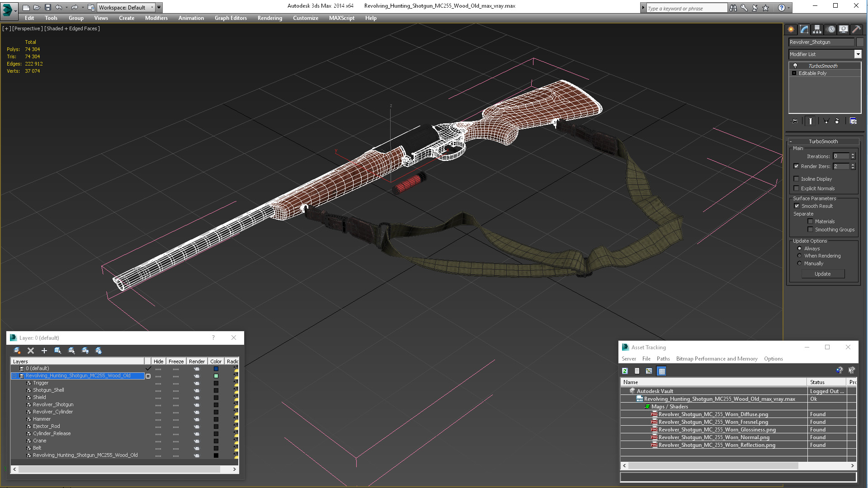Click Delete layer X icon
The width and height of the screenshot is (868, 488).
click(x=31, y=351)
